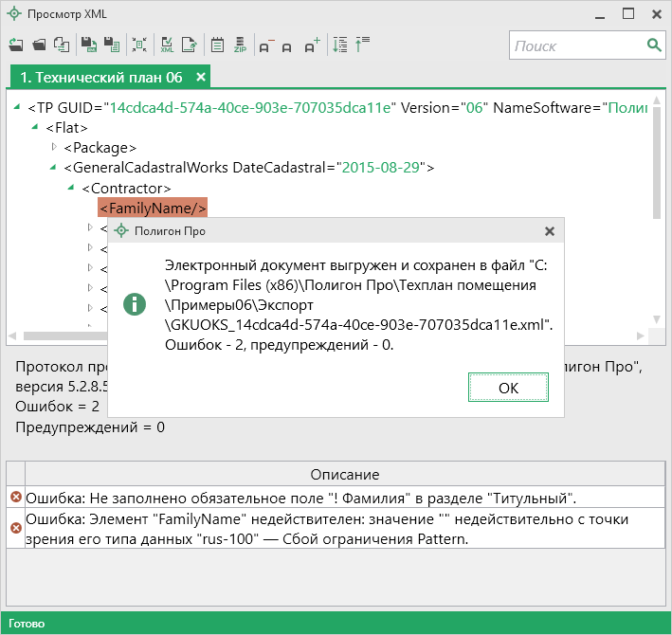This screenshot has width=672, height=635.
Task: Click the ZIP archive icon
Action: [241, 45]
